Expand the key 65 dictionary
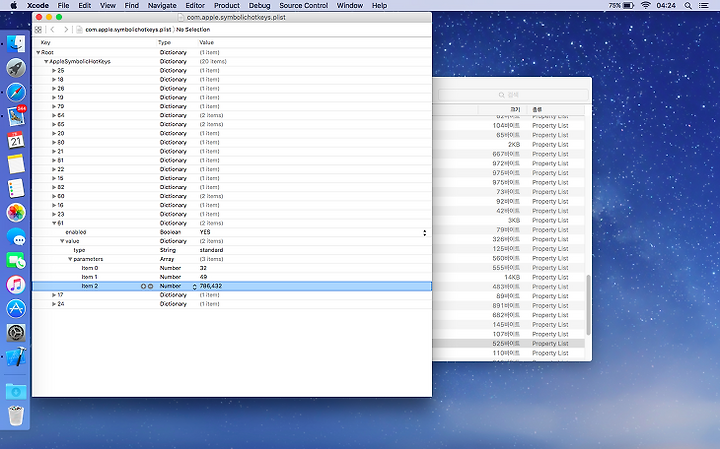 54,124
